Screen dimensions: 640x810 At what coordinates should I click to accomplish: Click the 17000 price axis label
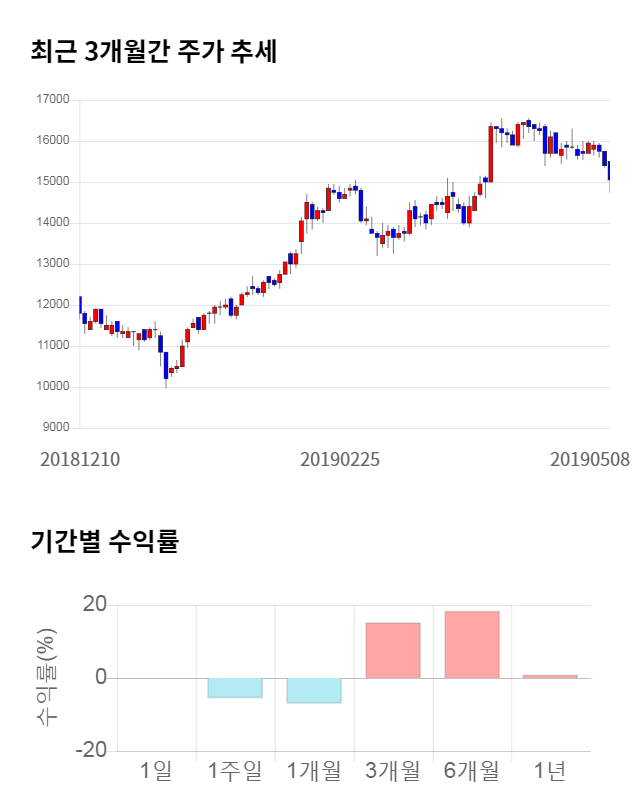52,100
